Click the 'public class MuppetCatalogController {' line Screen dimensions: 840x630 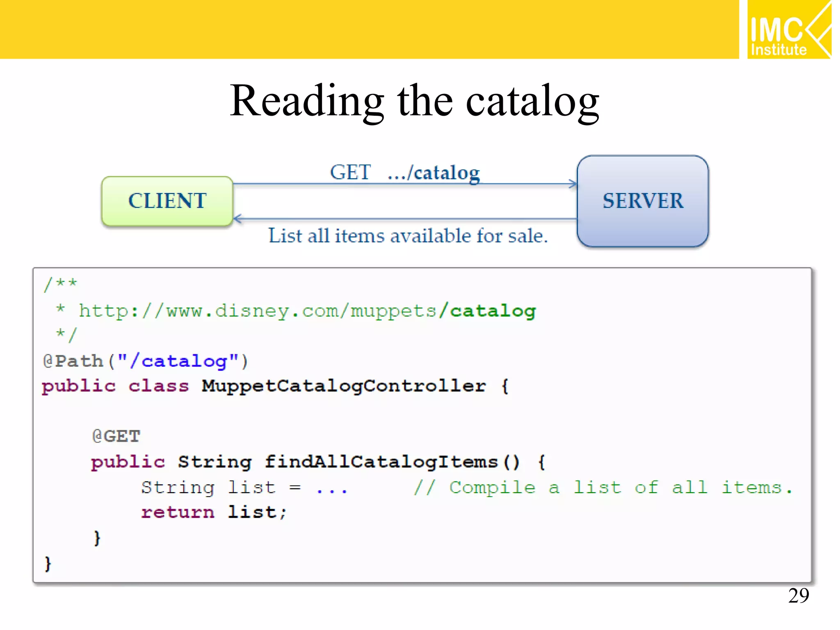[275, 386]
